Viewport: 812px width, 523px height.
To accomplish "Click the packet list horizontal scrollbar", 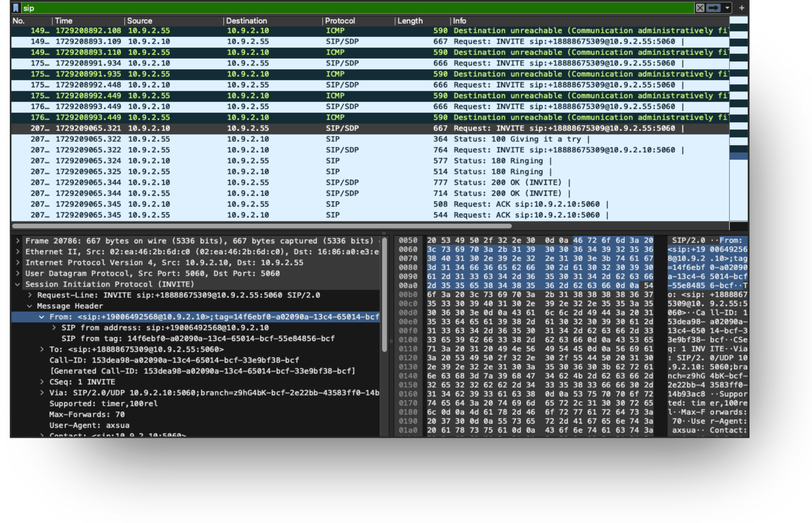I will tap(262, 226).
